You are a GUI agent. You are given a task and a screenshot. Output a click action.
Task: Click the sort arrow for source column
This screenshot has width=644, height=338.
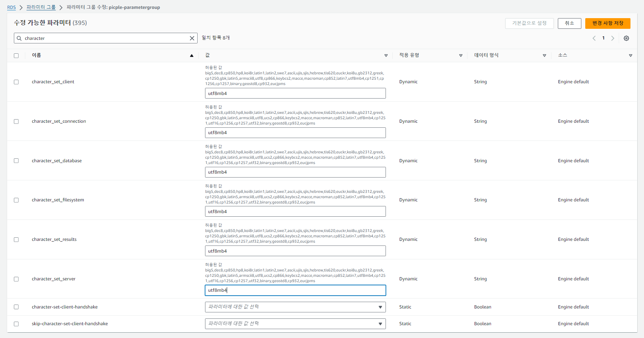[x=630, y=56]
